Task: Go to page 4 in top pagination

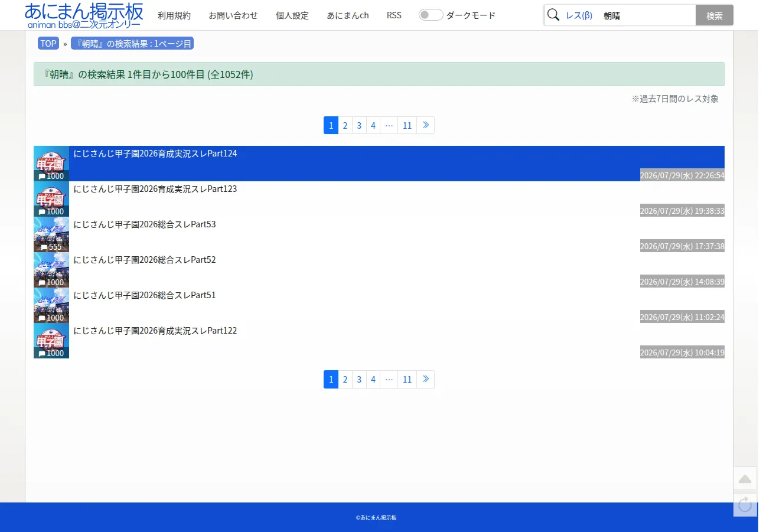Action: [373, 125]
